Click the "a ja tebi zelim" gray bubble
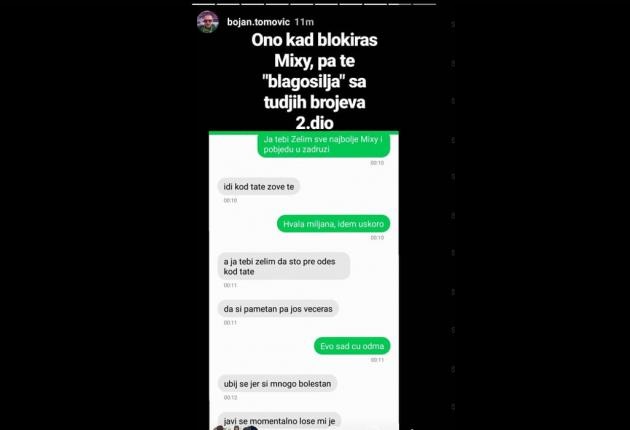Image resolution: width=630 pixels, height=430 pixels. (x=284, y=266)
